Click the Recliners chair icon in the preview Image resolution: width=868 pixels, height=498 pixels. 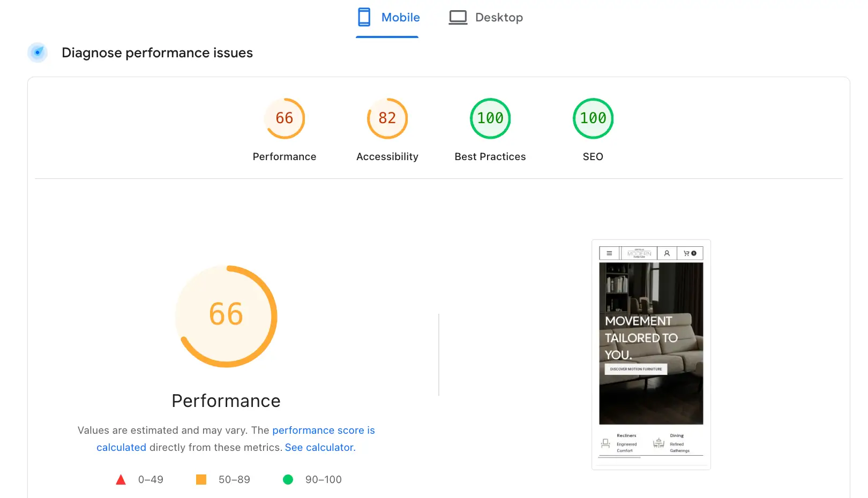(x=605, y=443)
